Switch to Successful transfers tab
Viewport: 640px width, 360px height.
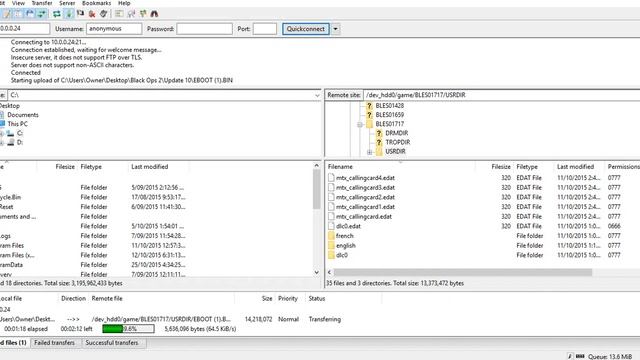click(x=111, y=343)
